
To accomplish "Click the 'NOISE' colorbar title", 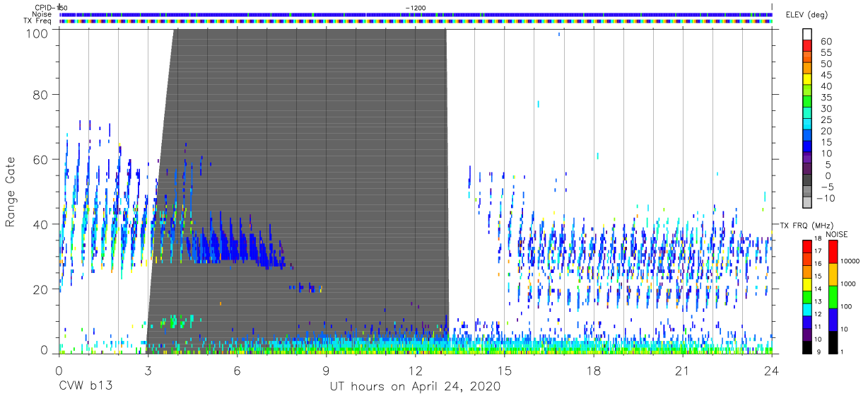I will [836, 233].
